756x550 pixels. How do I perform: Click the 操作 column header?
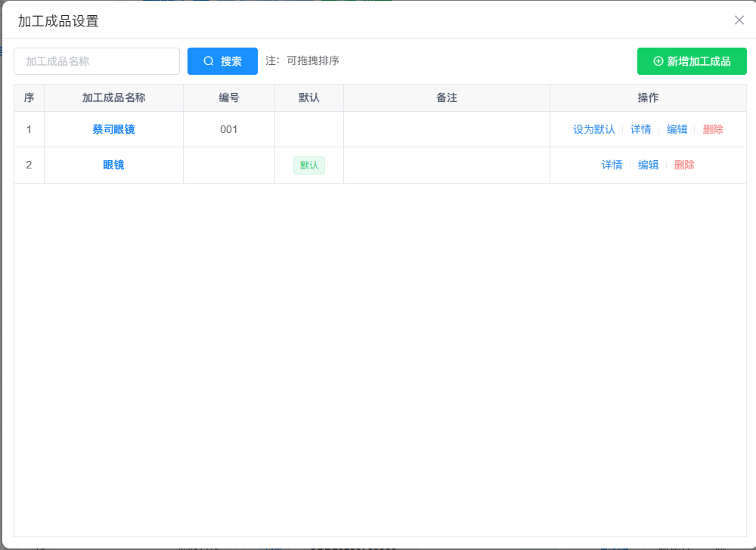[648, 98]
